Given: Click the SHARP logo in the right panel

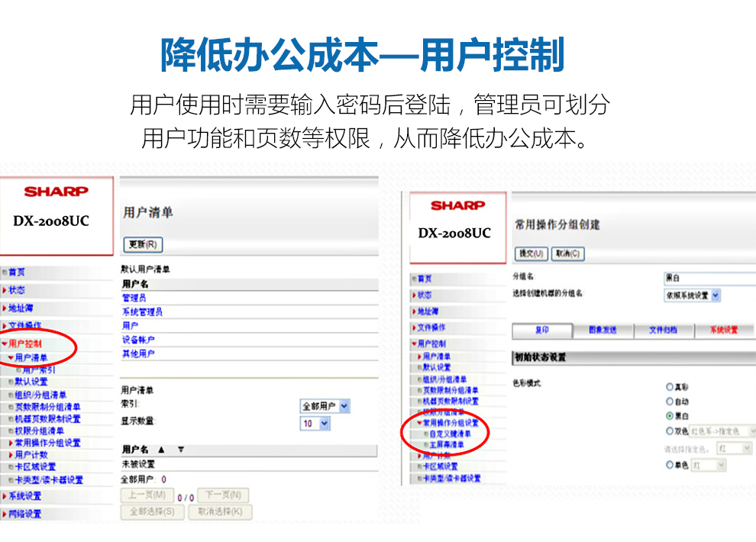Looking at the screenshot, I should (x=457, y=205).
